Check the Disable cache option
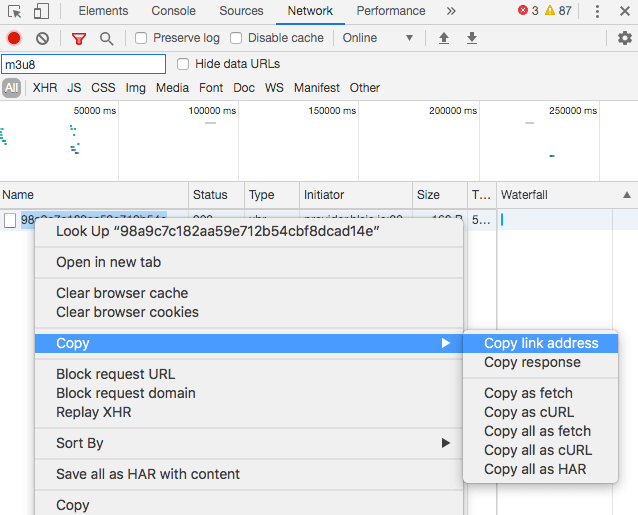Image resolution: width=638 pixels, height=515 pixels. click(237, 38)
